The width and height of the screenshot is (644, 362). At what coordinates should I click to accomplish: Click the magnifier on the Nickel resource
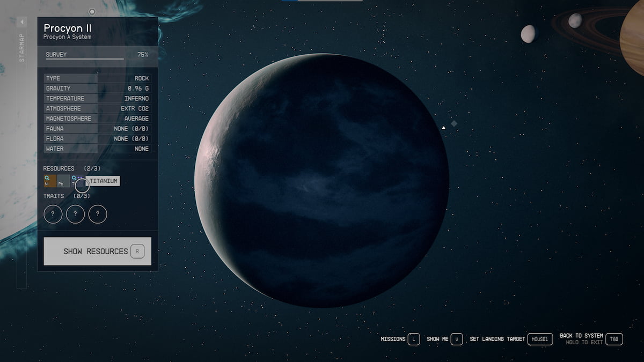[x=47, y=178]
